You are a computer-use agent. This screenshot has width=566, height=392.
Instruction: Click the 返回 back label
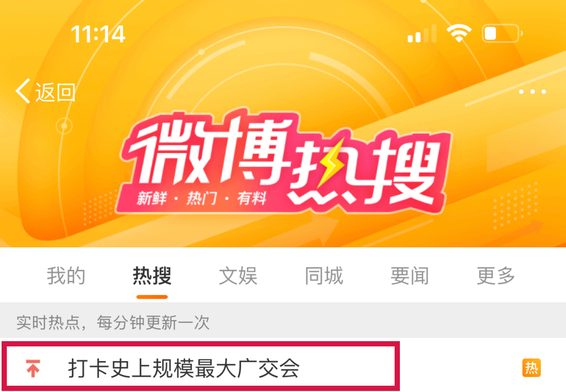click(x=55, y=92)
